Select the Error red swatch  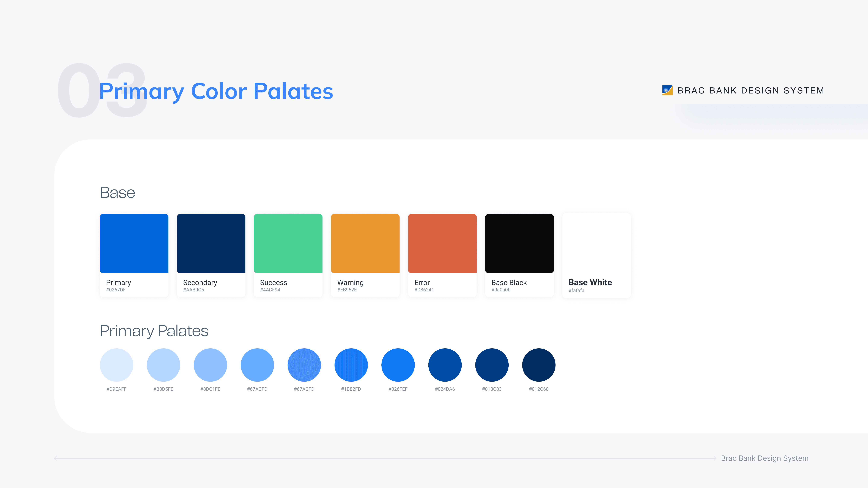pyautogui.click(x=442, y=243)
